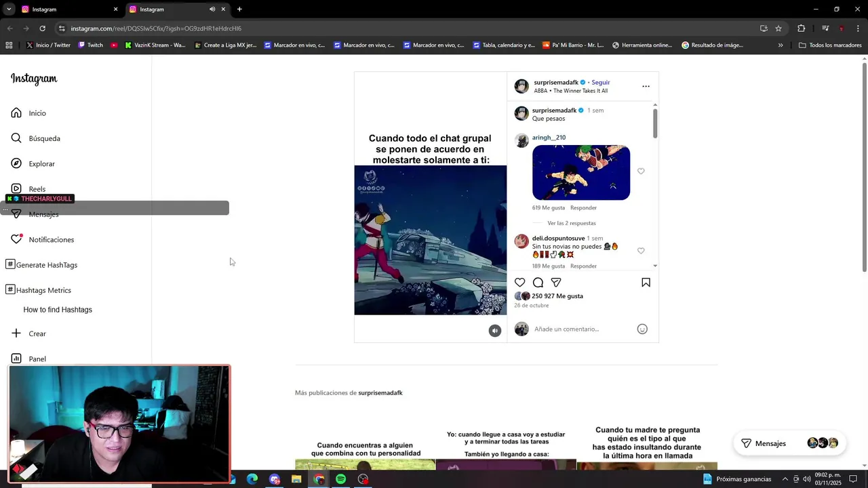The width and height of the screenshot is (868, 488).
Task: Open Twitch bookmark
Action: click(91, 45)
